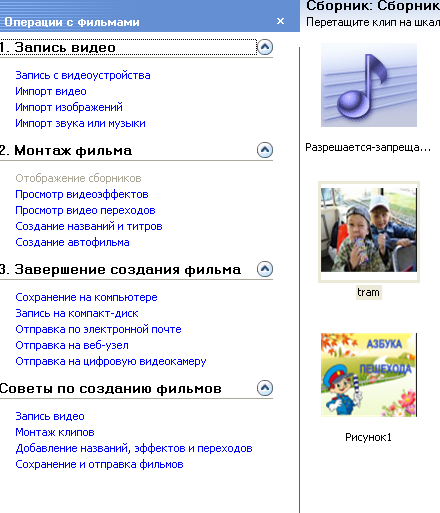The image size is (440, 513).
Task: Choose Сохранение на компьютере
Action: 86,297
